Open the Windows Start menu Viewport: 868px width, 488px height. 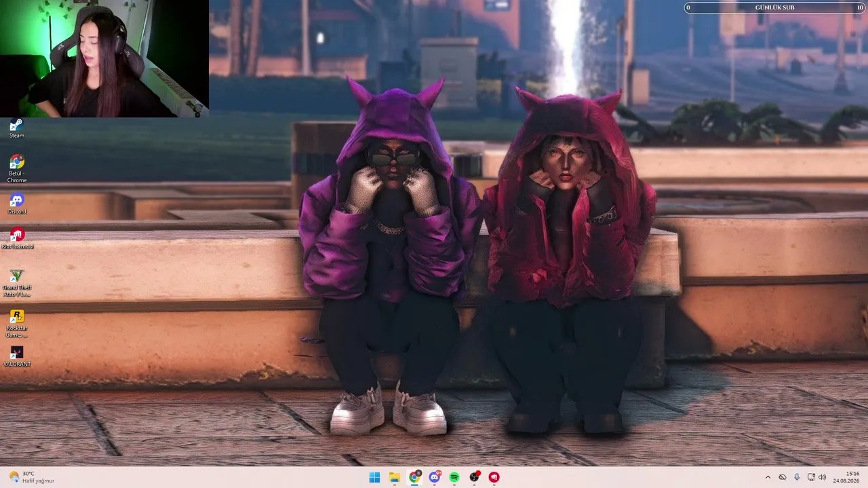click(x=374, y=477)
